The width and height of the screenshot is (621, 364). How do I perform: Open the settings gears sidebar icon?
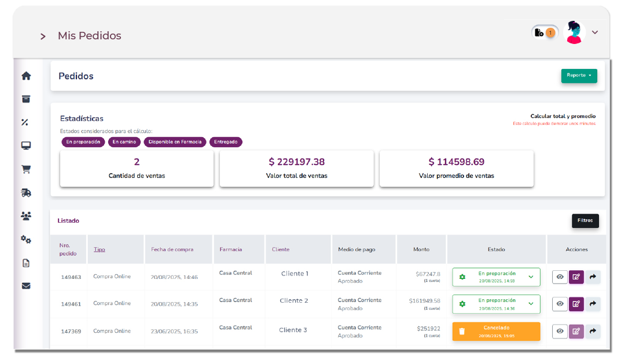click(x=26, y=239)
